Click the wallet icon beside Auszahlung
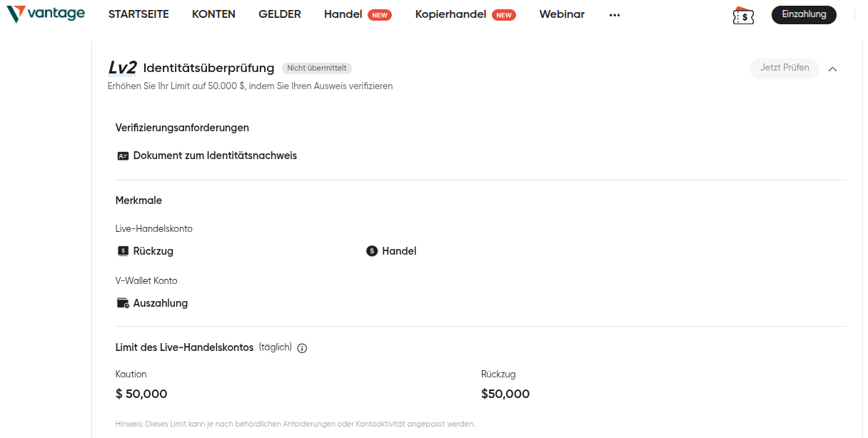The image size is (868, 438). pyautogui.click(x=122, y=302)
